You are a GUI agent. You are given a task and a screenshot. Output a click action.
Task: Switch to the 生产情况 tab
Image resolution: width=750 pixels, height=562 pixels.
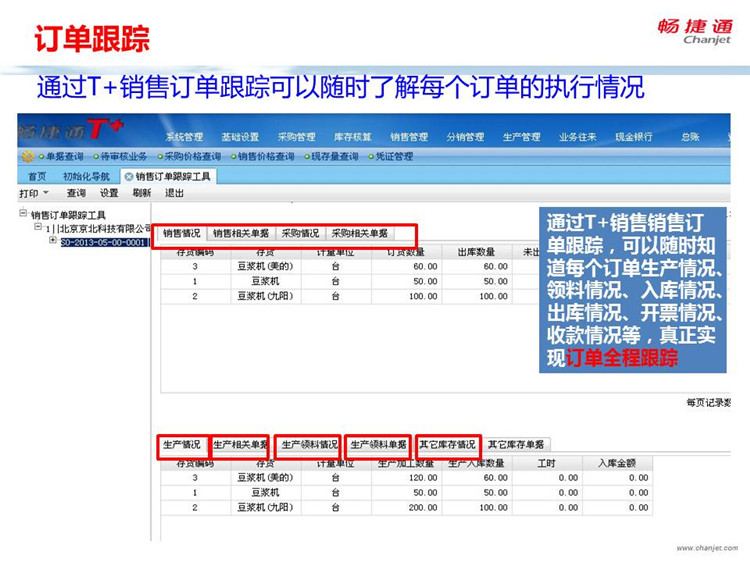point(182,445)
